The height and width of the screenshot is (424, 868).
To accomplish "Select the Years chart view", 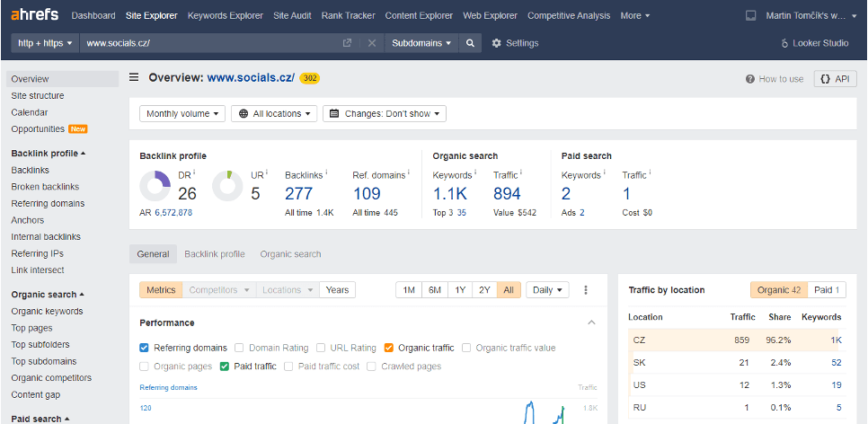I will 337,289.
